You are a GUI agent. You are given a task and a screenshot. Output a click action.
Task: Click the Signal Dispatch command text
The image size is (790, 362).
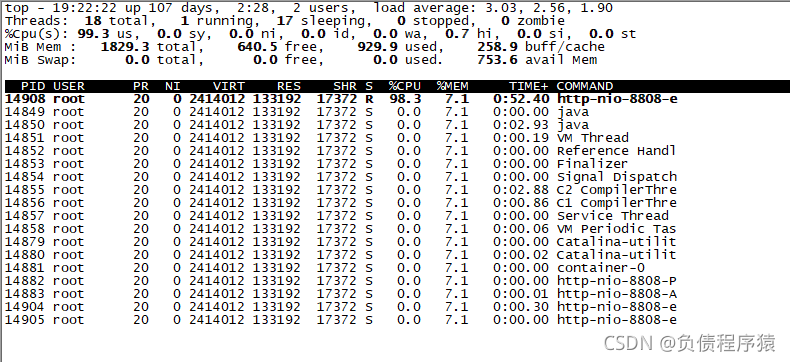click(617, 177)
